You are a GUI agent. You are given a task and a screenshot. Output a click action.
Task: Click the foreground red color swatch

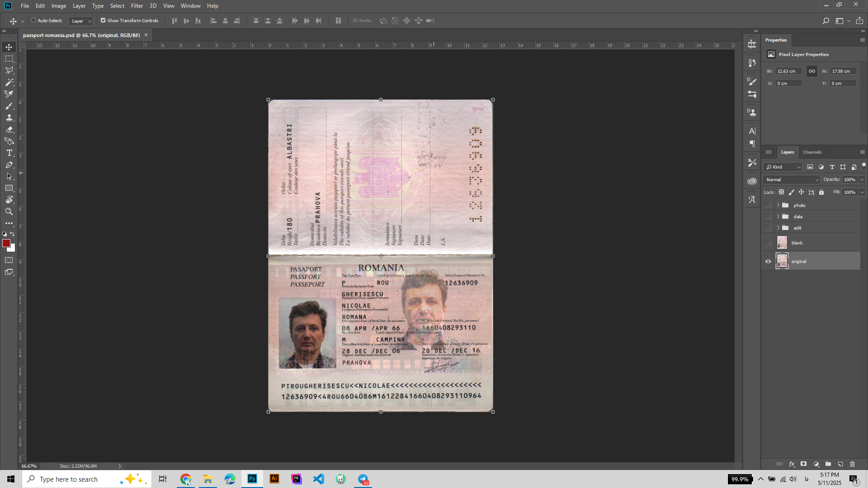coord(6,243)
